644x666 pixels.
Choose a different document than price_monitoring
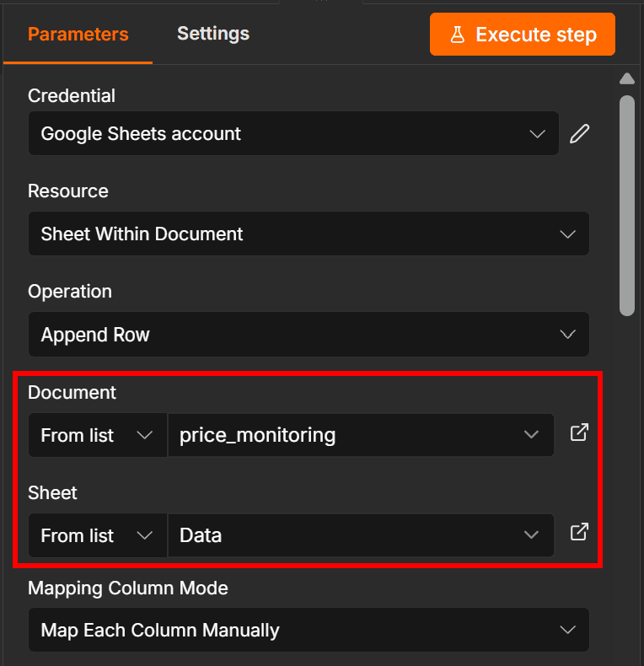[361, 435]
